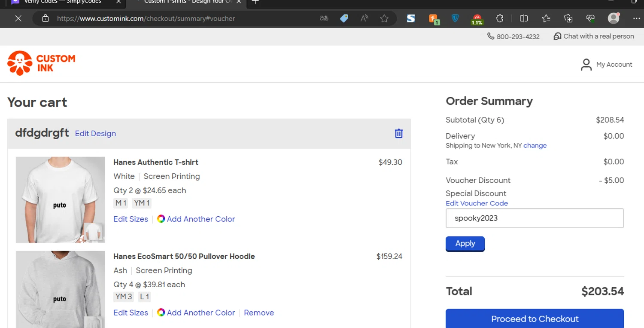Click the YM 1 size badge
This screenshot has height=328, width=644.
pos(142,203)
